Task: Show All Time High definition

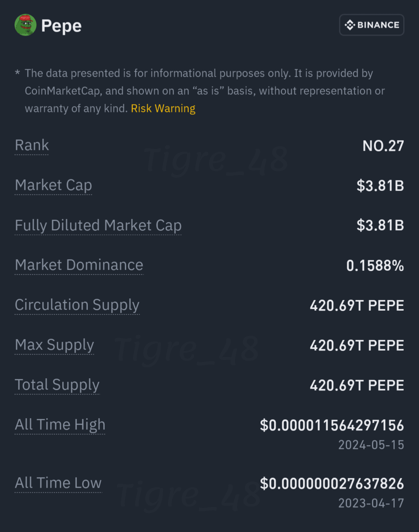Action: tap(60, 425)
